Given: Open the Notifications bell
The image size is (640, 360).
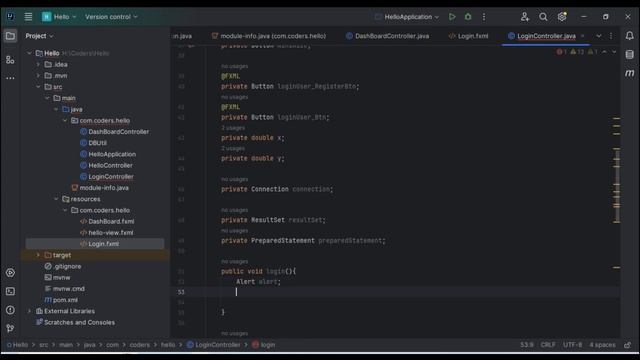Looking at the screenshot, I should [x=630, y=36].
